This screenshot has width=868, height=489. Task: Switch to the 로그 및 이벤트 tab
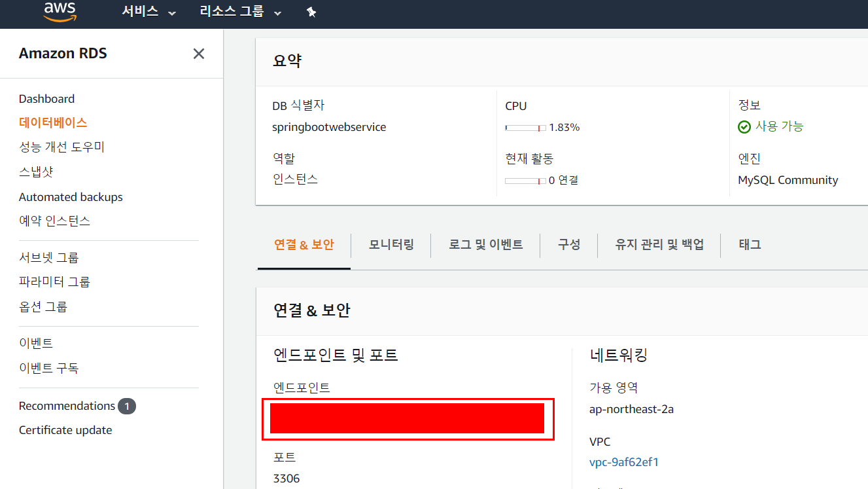pyautogui.click(x=486, y=245)
